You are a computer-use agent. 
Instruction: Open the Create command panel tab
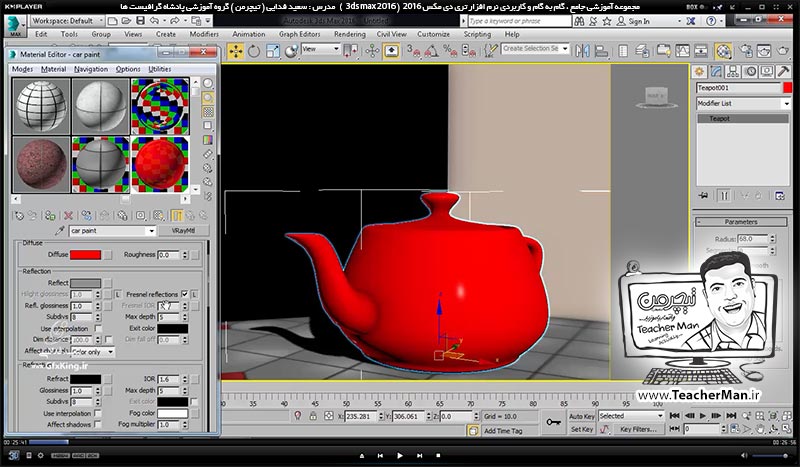point(699,71)
